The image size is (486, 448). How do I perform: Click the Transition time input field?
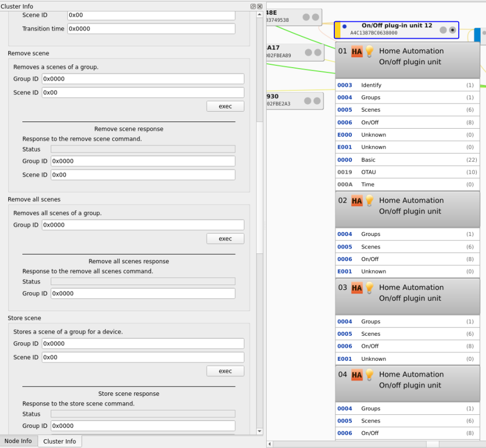point(151,29)
